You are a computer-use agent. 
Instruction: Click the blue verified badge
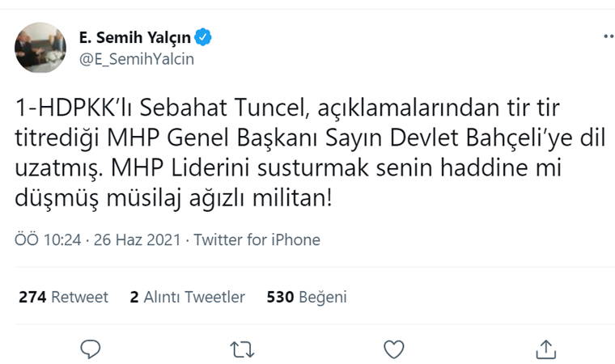click(x=206, y=36)
